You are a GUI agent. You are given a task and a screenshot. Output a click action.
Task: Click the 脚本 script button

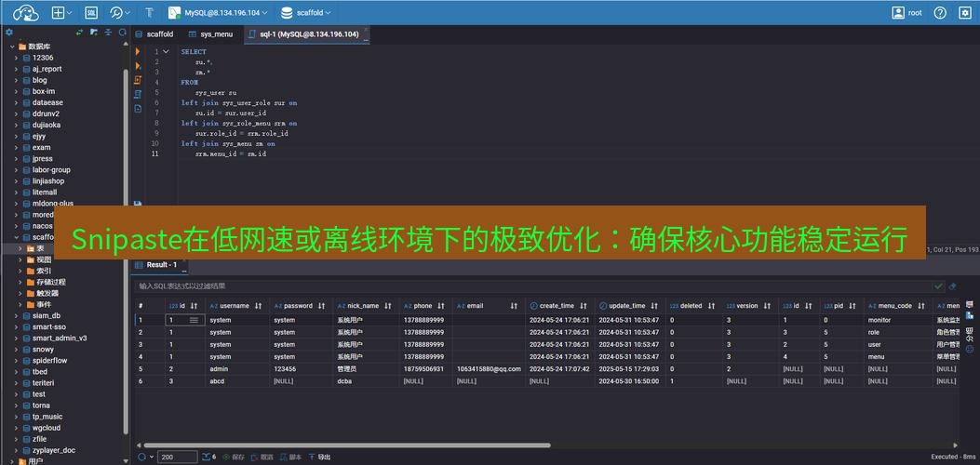(291, 457)
